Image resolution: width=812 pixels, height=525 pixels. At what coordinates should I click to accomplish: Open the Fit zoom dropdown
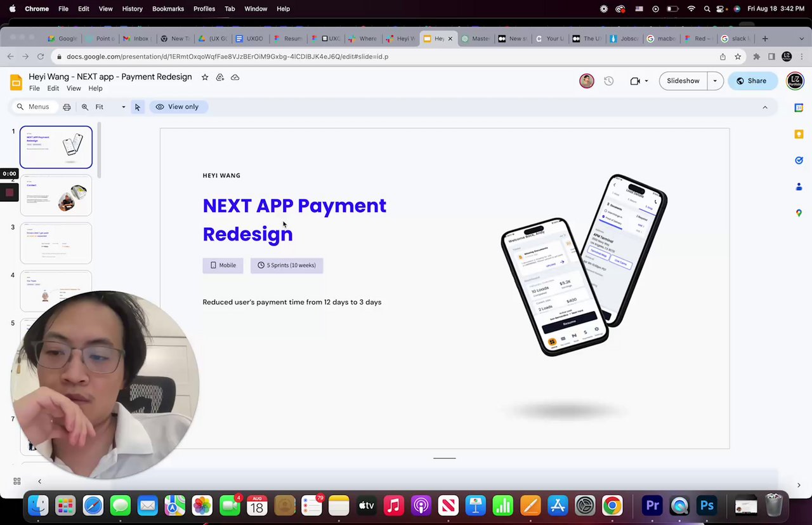click(x=110, y=107)
